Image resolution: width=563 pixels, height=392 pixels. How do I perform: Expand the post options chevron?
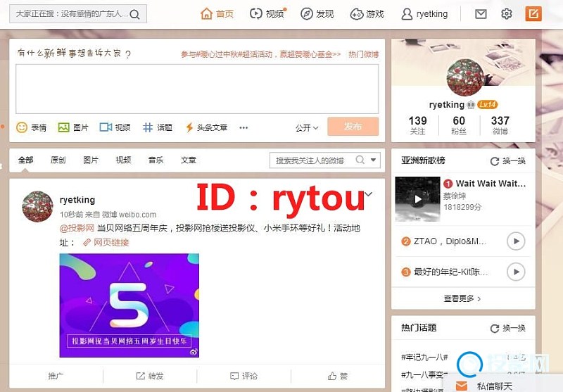tap(368, 194)
